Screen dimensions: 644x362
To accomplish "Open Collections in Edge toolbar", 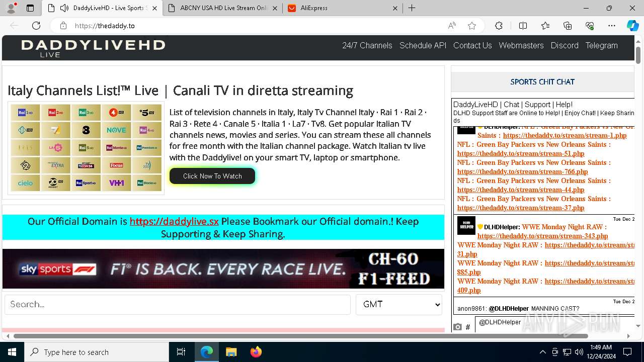I will (x=568, y=26).
